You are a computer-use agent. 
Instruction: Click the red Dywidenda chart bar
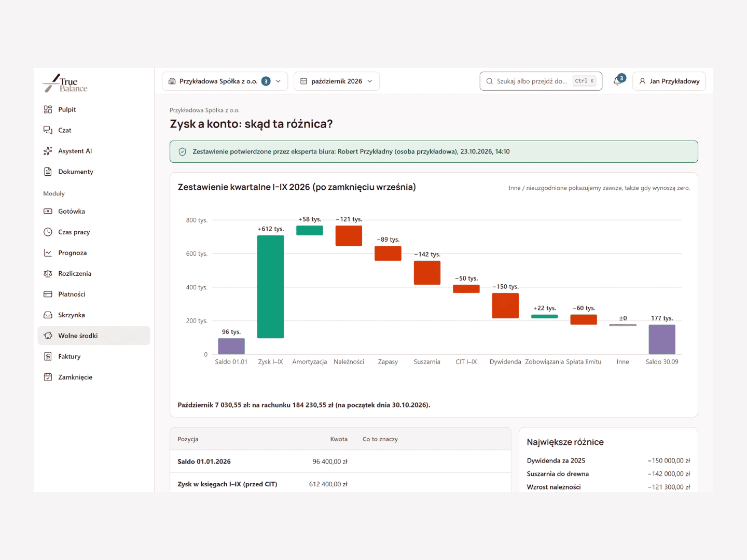click(505, 306)
